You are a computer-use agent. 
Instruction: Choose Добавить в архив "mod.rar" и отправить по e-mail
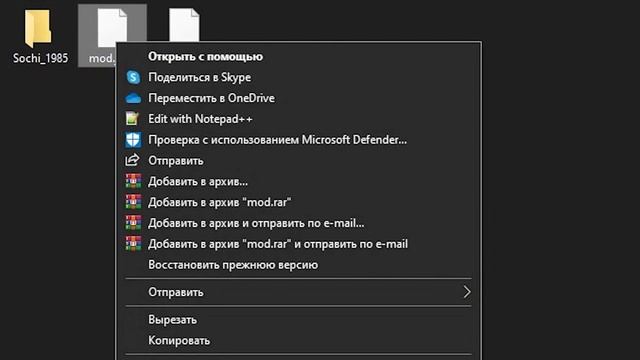click(278, 244)
